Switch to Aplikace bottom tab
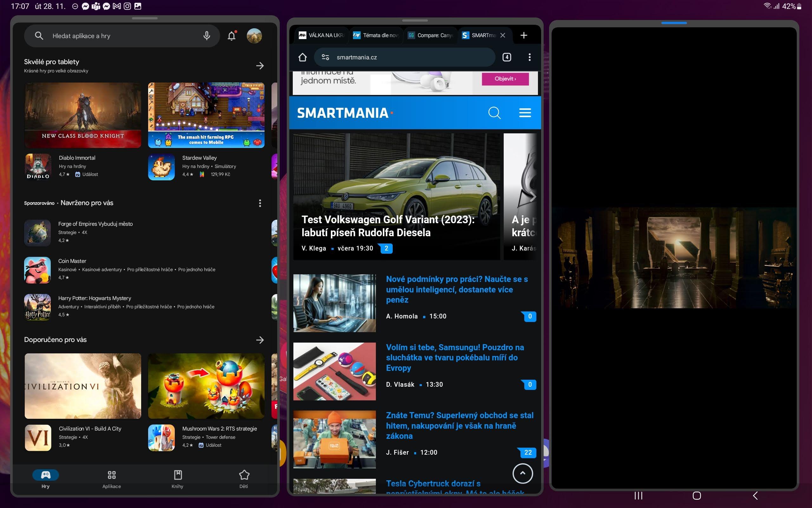This screenshot has height=508, width=812. pos(112,479)
